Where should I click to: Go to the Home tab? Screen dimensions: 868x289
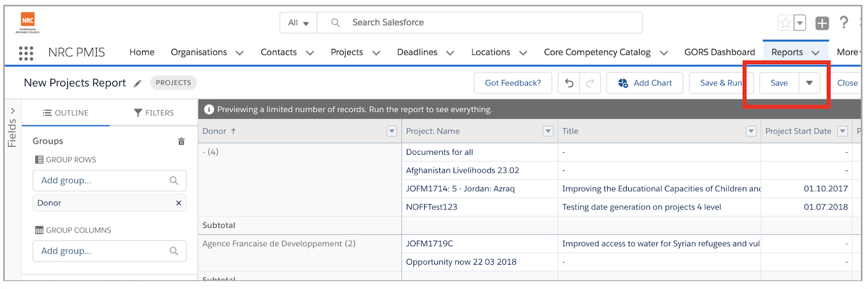tap(142, 52)
